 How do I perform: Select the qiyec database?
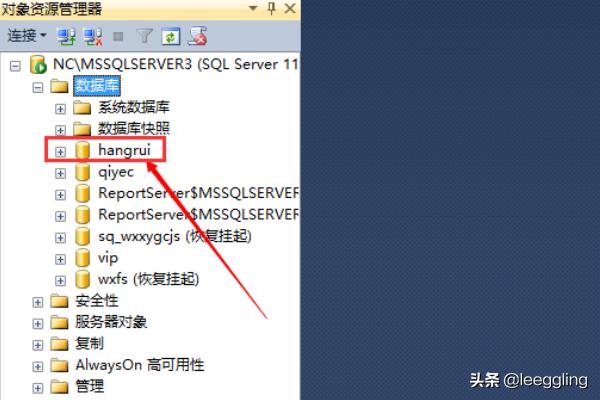pos(116,172)
